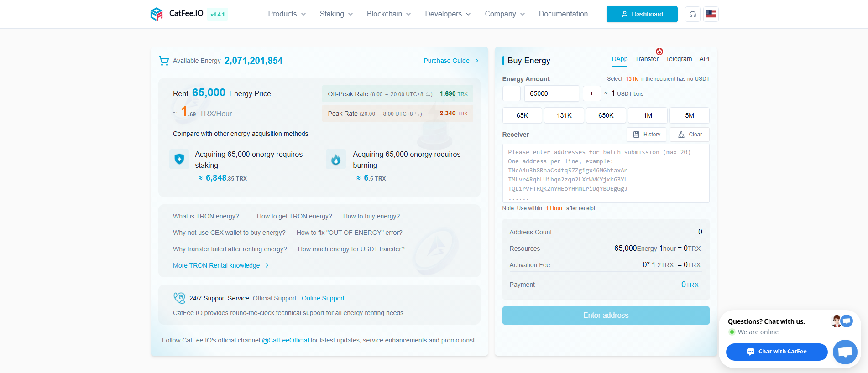Image resolution: width=868 pixels, height=373 pixels.
Task: Switch to the Transfer tab
Action: [x=647, y=59]
